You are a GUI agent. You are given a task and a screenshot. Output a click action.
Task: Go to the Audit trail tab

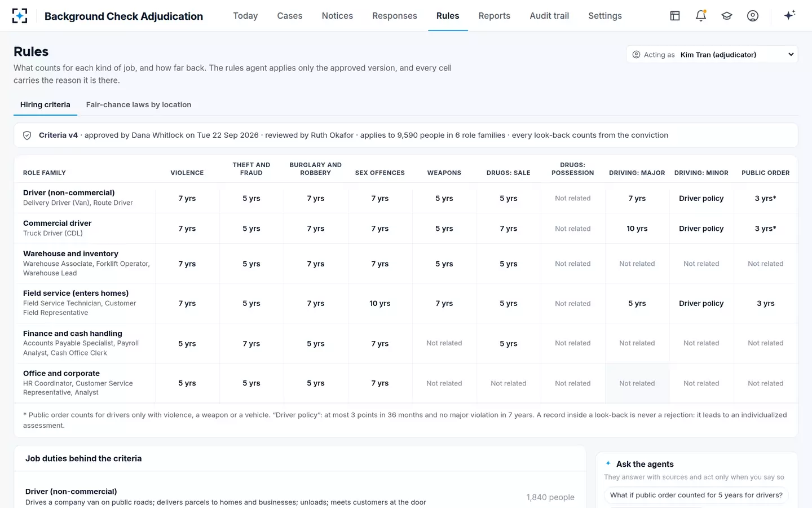pyautogui.click(x=549, y=16)
